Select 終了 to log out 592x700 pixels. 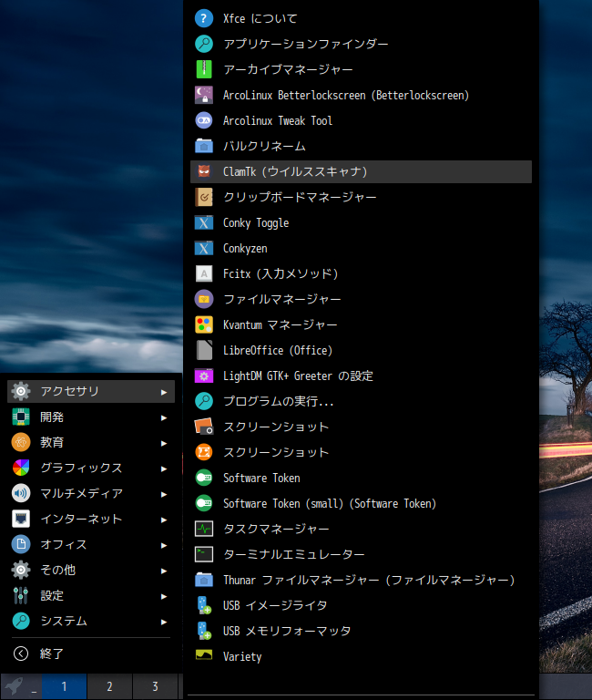pyautogui.click(x=91, y=654)
